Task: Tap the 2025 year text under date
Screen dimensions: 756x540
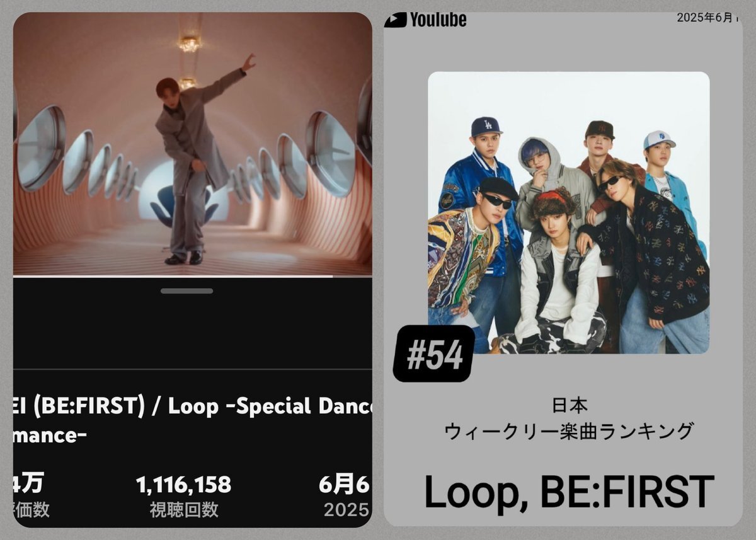Action: tap(346, 510)
